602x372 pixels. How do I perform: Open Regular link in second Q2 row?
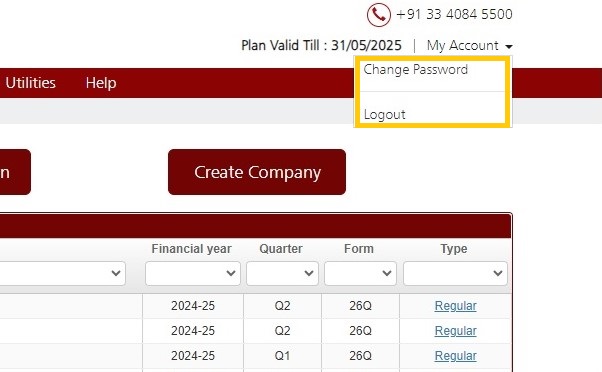pos(455,331)
